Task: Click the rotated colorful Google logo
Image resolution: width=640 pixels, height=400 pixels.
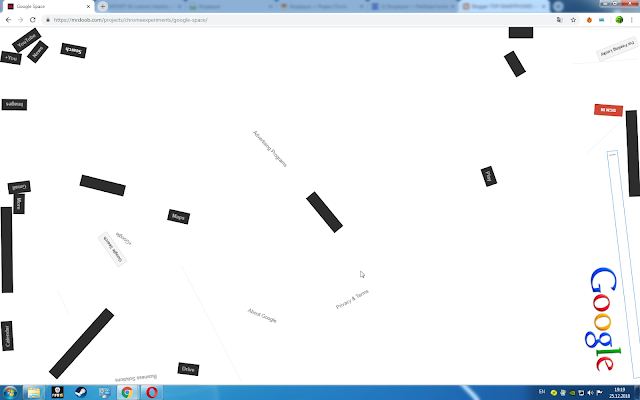Action: (x=603, y=319)
